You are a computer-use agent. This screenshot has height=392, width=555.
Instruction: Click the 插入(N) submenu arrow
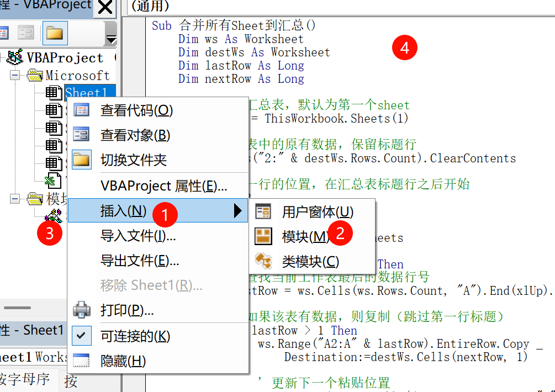tap(238, 211)
